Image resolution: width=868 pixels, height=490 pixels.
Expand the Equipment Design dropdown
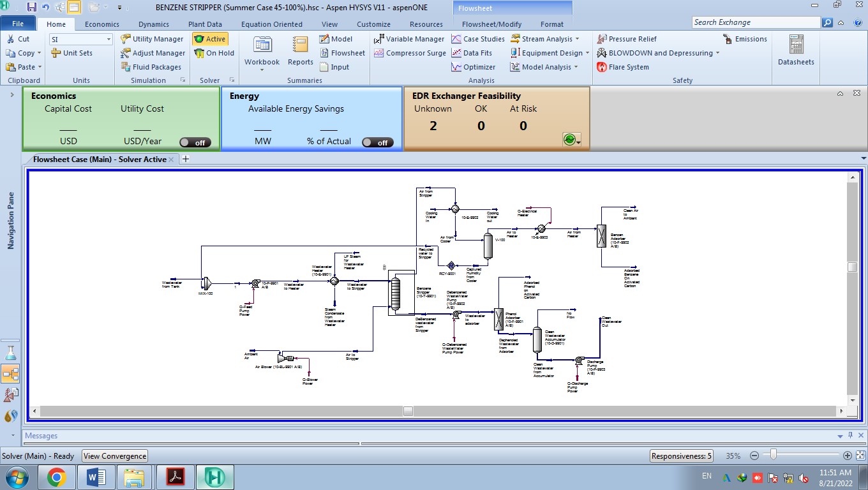[588, 53]
